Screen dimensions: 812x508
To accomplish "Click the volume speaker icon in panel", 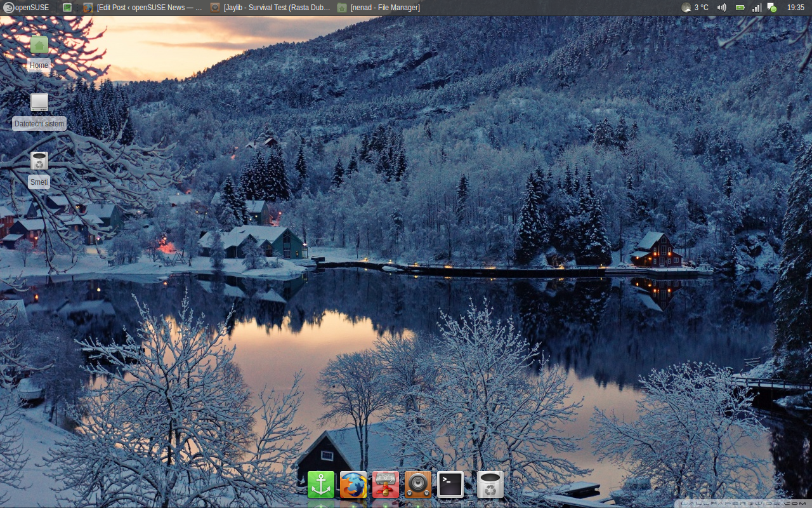I will pyautogui.click(x=721, y=8).
